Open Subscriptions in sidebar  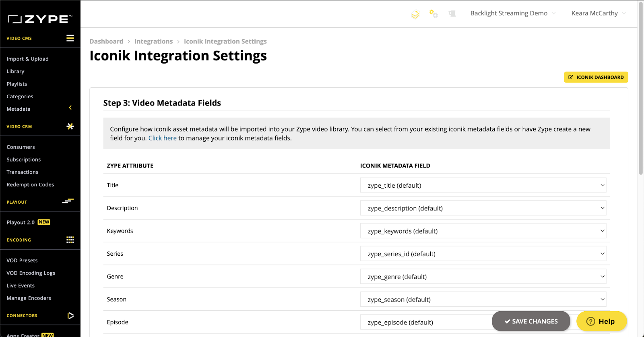[x=24, y=159]
